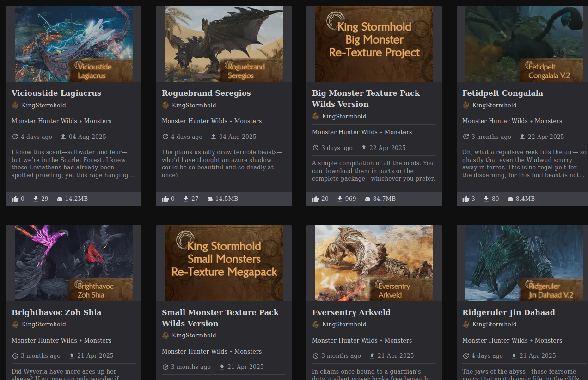Click KingStormhold author name on Roguebrand Seregios

tap(194, 105)
